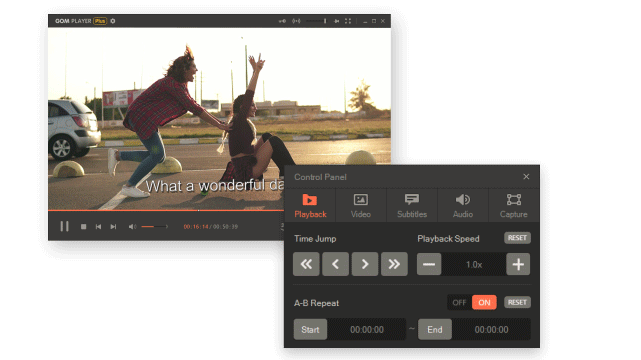Click the stereo sound icon in title bar
Viewport: 641px width, 360px height.
[296, 21]
